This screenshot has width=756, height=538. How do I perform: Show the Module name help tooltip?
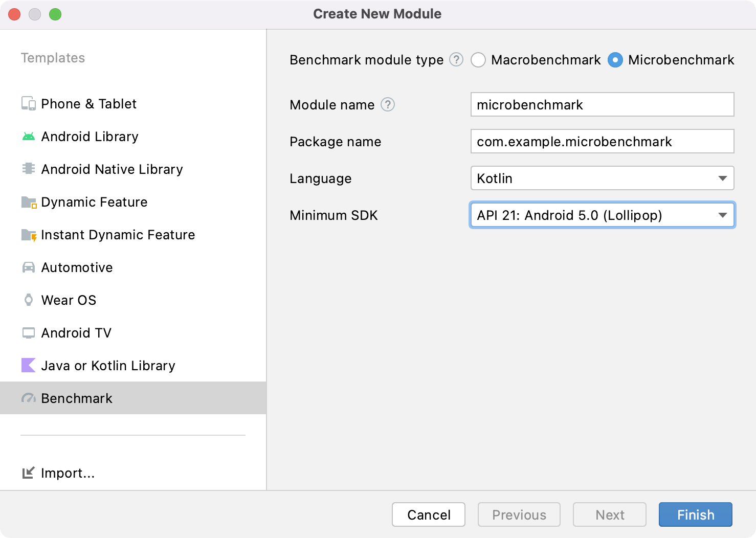click(x=388, y=105)
